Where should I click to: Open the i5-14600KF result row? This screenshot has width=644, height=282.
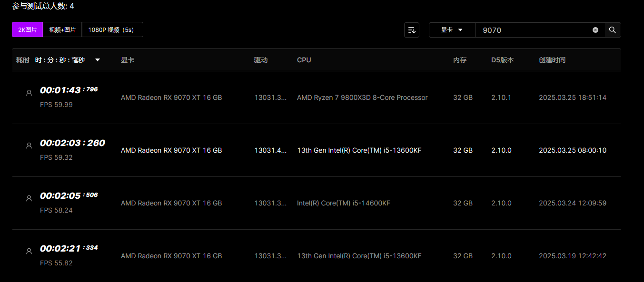tap(317, 203)
